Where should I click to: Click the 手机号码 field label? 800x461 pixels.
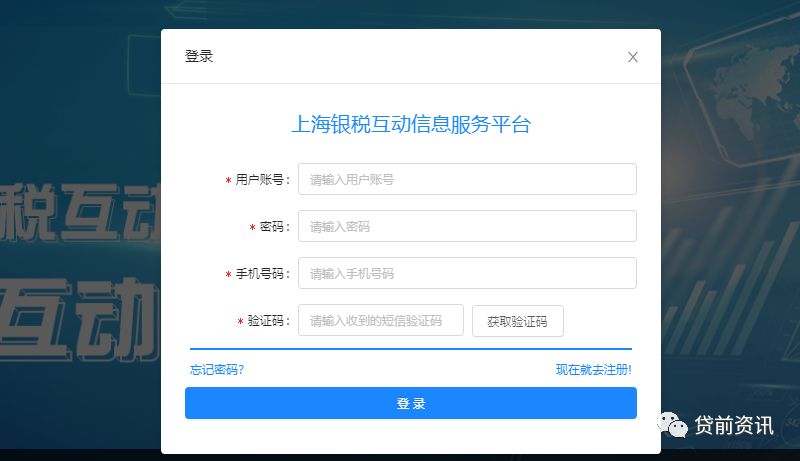point(262,274)
